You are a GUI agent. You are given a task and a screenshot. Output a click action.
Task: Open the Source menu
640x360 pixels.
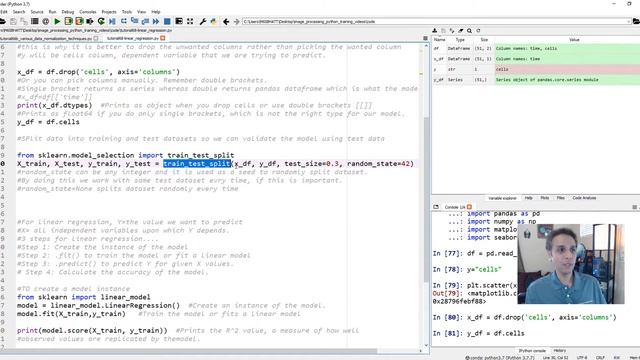click(x=37, y=12)
